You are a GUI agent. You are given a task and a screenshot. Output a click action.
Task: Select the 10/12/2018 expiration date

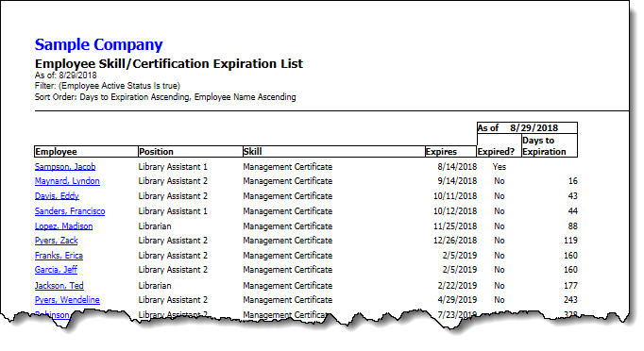(x=455, y=211)
